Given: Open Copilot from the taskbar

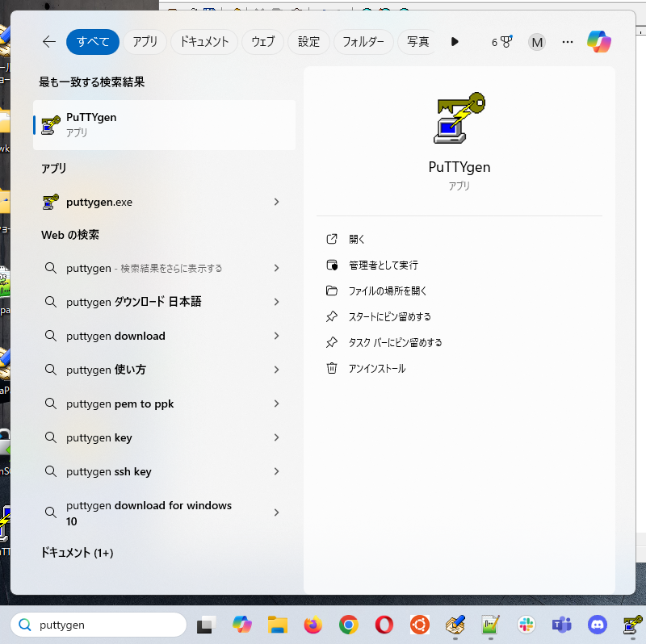Looking at the screenshot, I should click(x=241, y=625).
